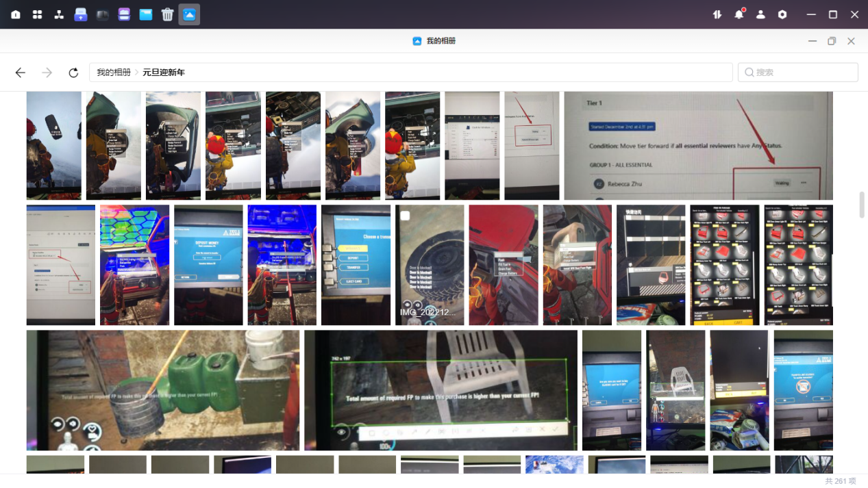Open the green jerry cans photo thumbnail
The width and height of the screenshot is (868, 488).
(163, 390)
